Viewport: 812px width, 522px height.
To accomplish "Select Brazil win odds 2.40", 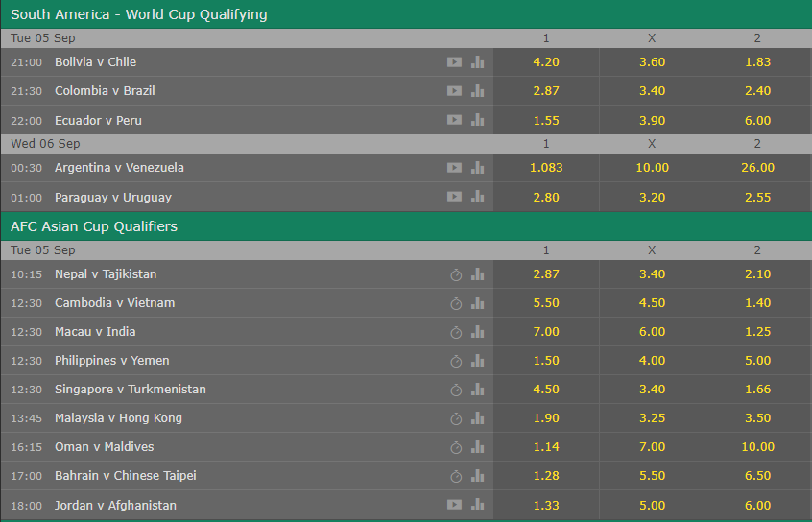I will click(x=757, y=91).
